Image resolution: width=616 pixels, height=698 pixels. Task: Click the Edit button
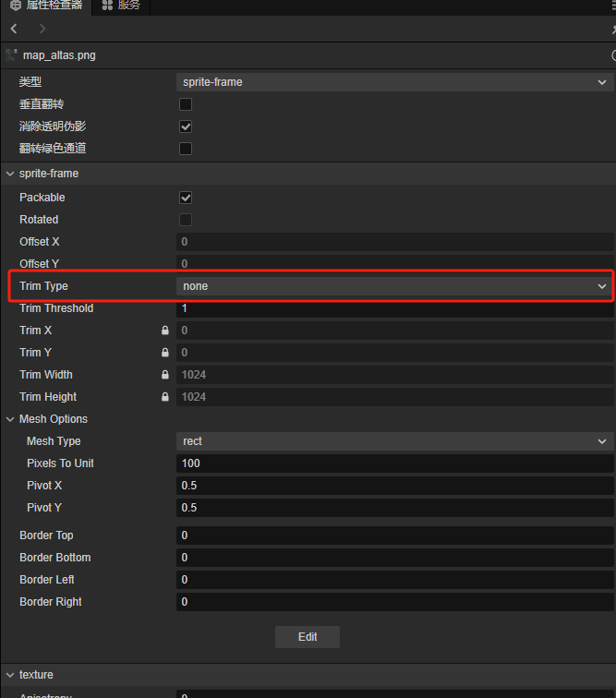pos(308,637)
